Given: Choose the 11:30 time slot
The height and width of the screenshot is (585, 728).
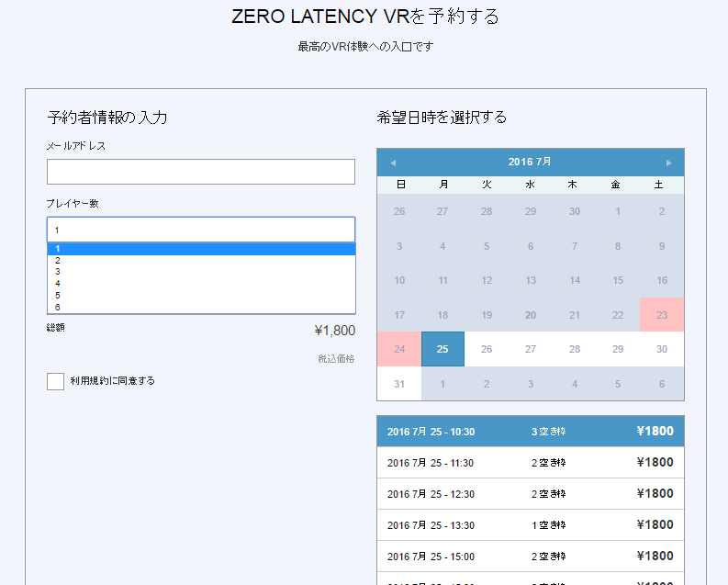Looking at the screenshot, I should click(531, 463).
